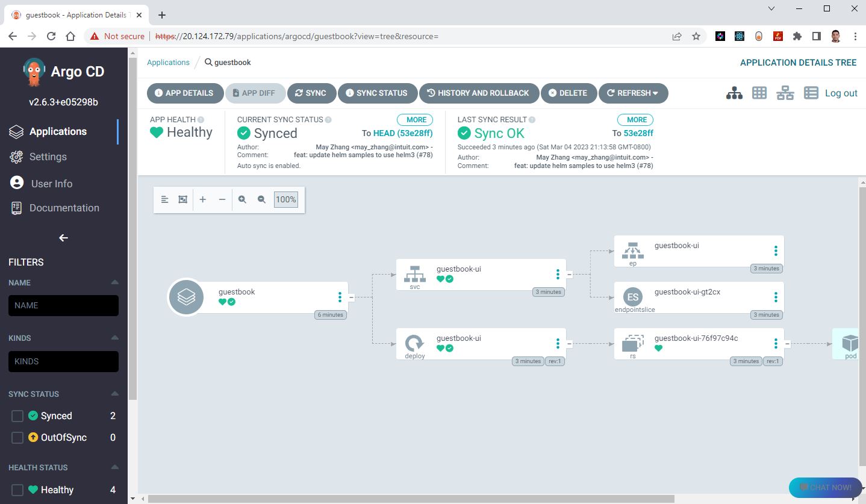
Task: Open a new browser tab
Action: pyautogui.click(x=162, y=15)
